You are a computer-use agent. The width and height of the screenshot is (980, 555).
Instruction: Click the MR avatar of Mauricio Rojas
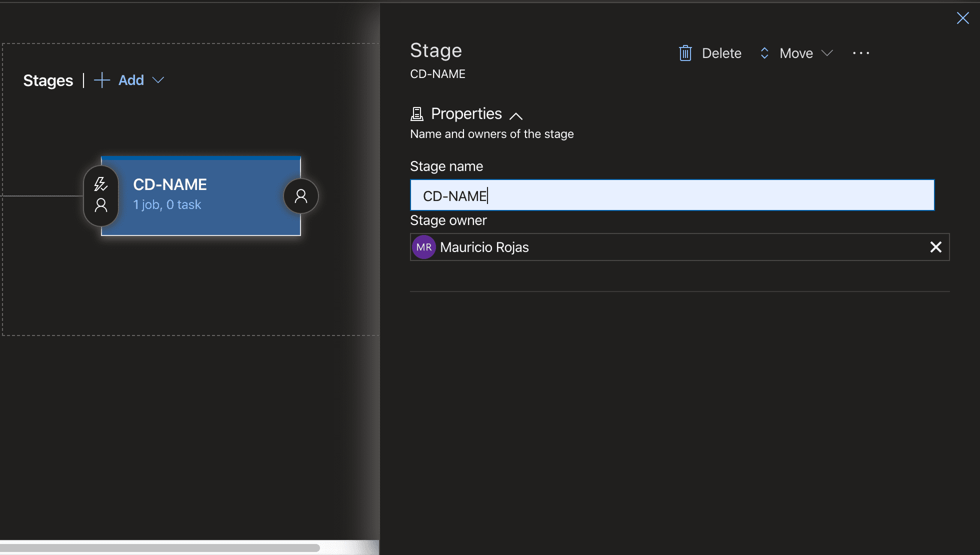coord(424,247)
